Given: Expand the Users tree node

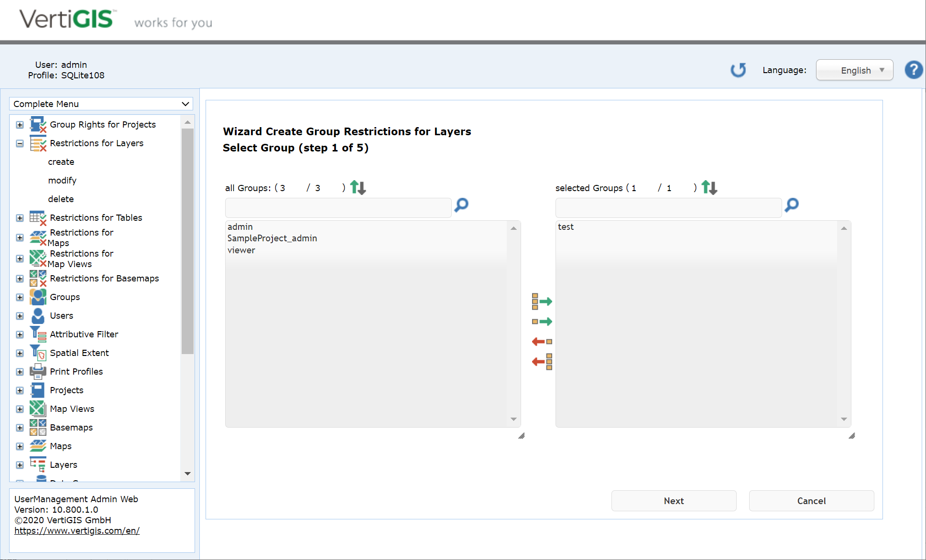Looking at the screenshot, I should click(x=19, y=316).
